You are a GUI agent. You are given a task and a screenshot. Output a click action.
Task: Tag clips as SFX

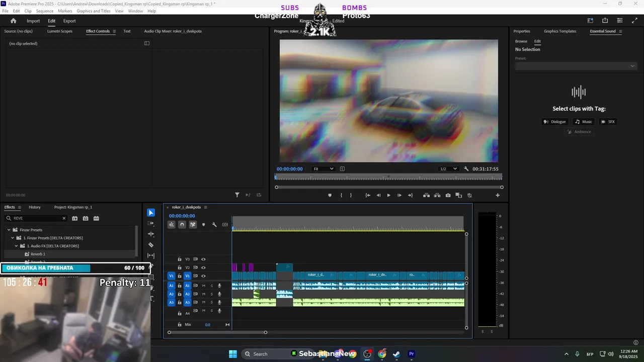(608, 122)
